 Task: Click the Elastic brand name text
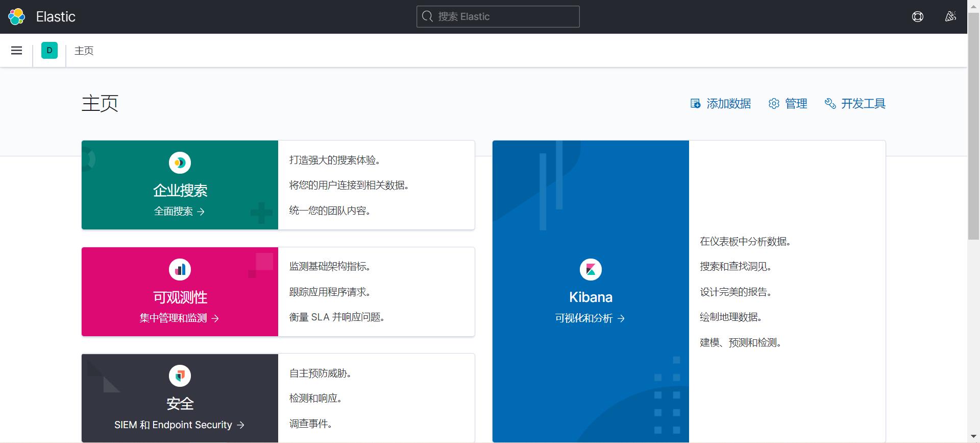click(x=56, y=17)
